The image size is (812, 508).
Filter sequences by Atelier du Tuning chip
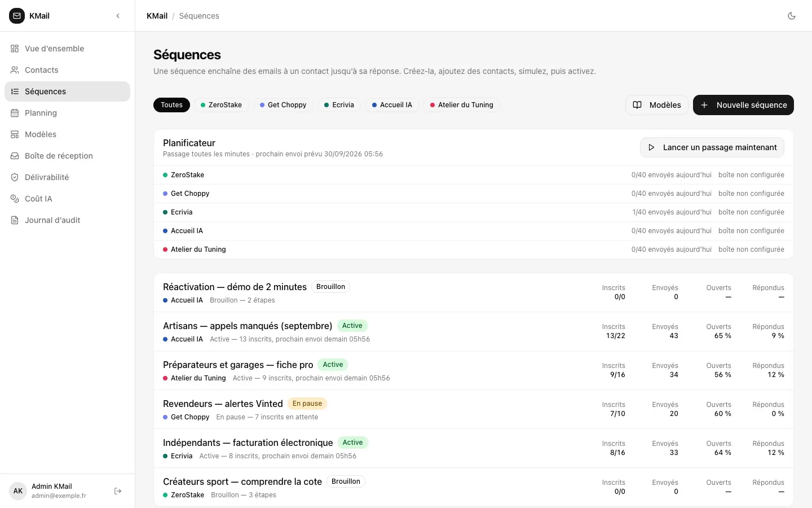[x=461, y=105]
